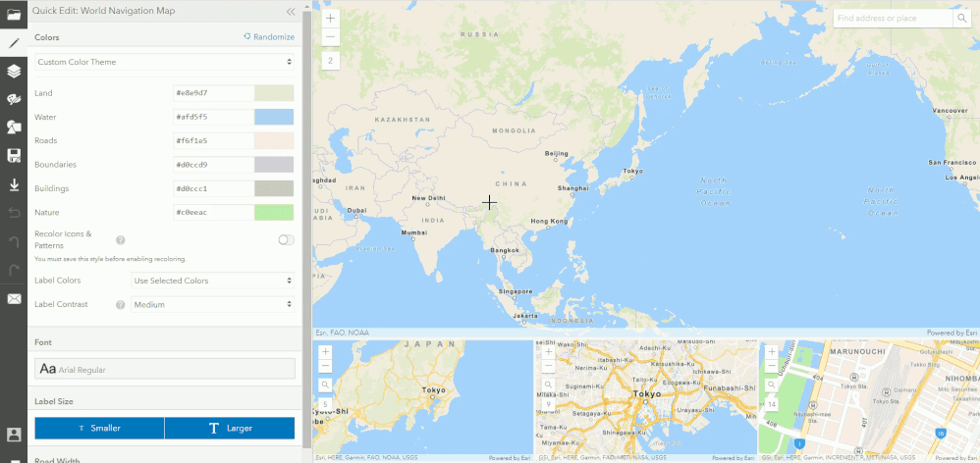Toggle Recolor Icons & Patterns switch
Viewport: 980px width, 463px height.
click(287, 239)
